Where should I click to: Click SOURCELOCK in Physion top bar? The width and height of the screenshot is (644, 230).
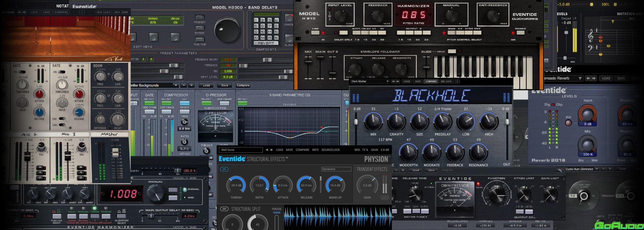coord(331,150)
